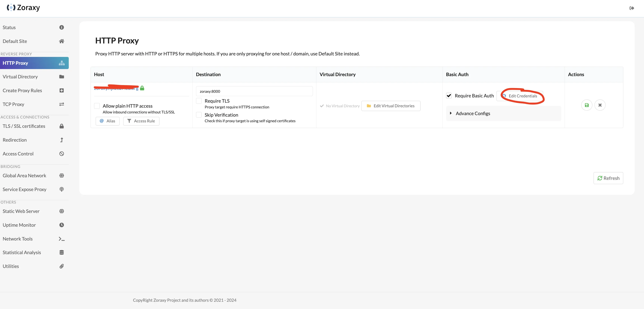
Task: Click the green lock icon beside the host name
Action: click(x=142, y=88)
